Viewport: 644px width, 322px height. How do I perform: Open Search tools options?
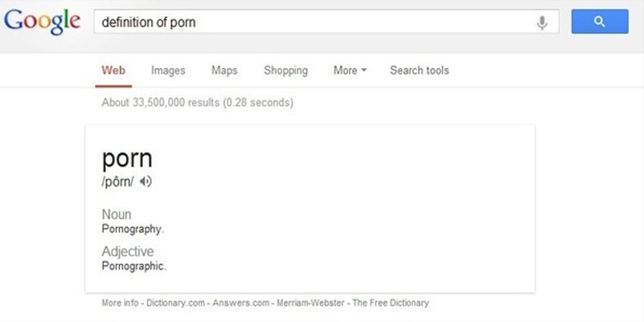420,70
